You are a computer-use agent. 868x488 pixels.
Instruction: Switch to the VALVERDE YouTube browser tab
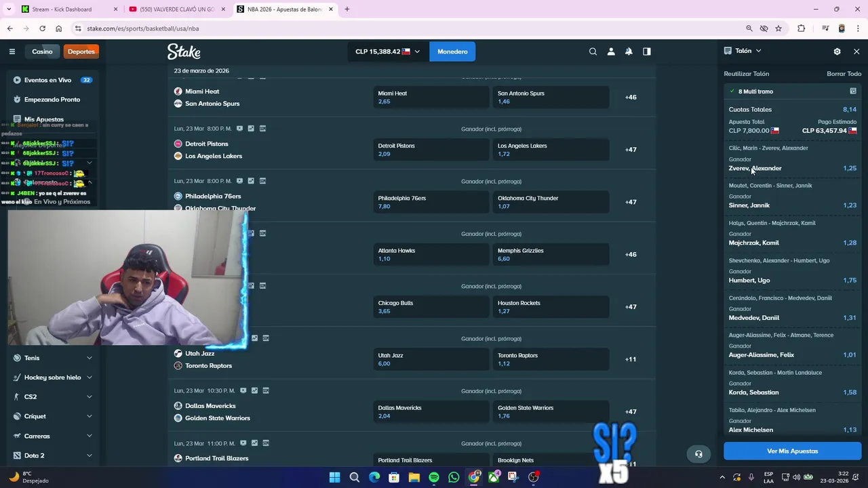pos(177,9)
